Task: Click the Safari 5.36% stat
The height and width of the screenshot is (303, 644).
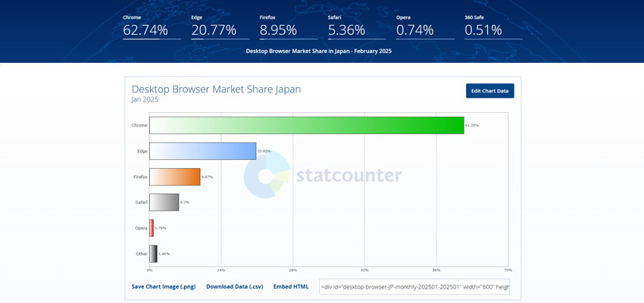Action: tap(357, 27)
